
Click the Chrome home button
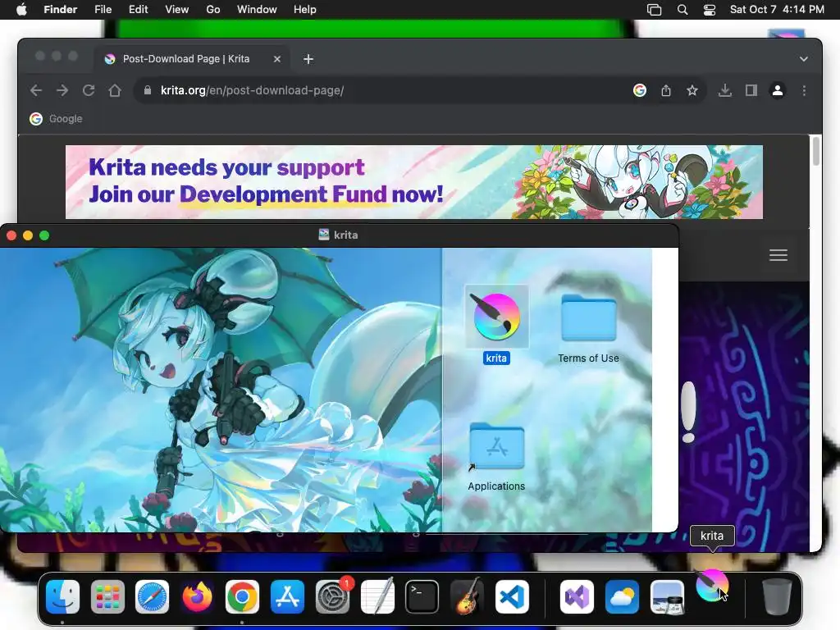[x=115, y=90]
